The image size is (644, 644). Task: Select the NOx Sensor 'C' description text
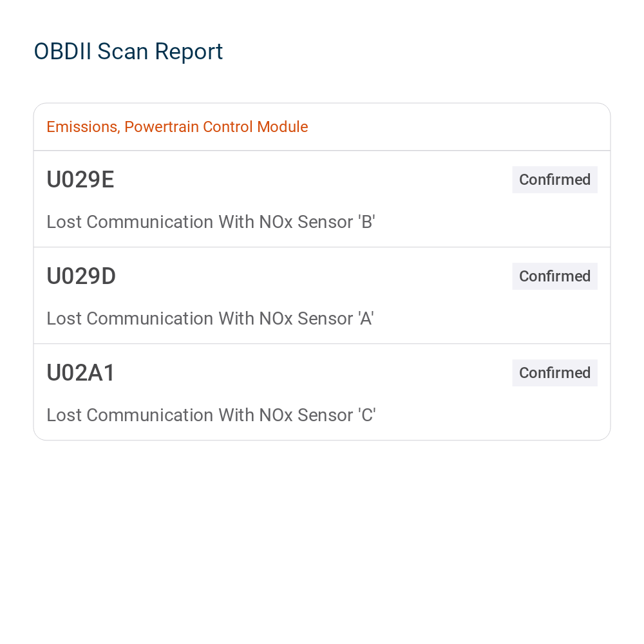click(211, 415)
